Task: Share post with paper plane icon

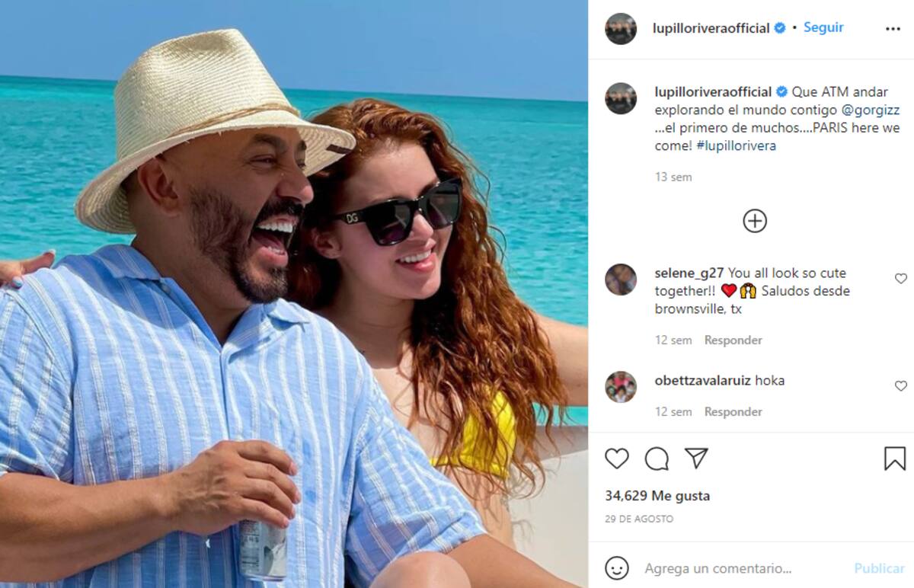Action: pos(696,458)
